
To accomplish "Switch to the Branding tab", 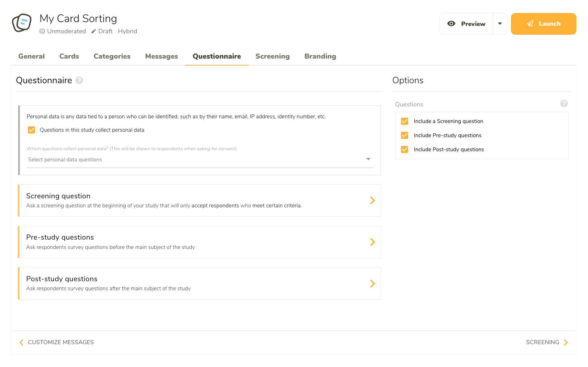I will tap(320, 56).
